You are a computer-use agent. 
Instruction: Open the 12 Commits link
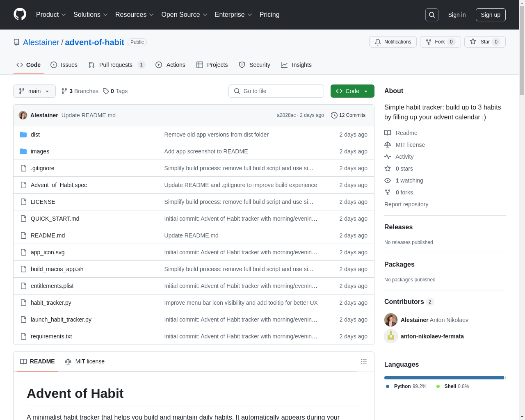coord(348,115)
